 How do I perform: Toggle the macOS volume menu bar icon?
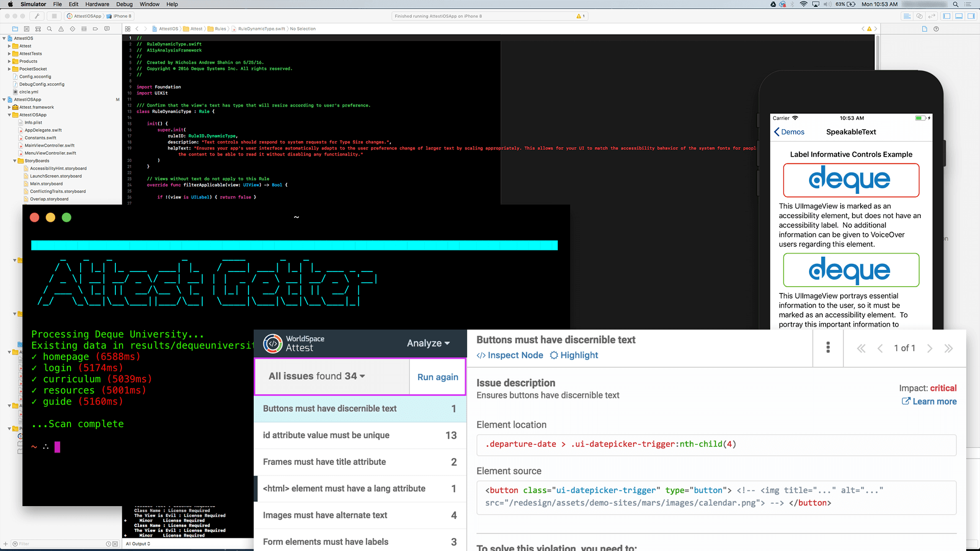(827, 4)
